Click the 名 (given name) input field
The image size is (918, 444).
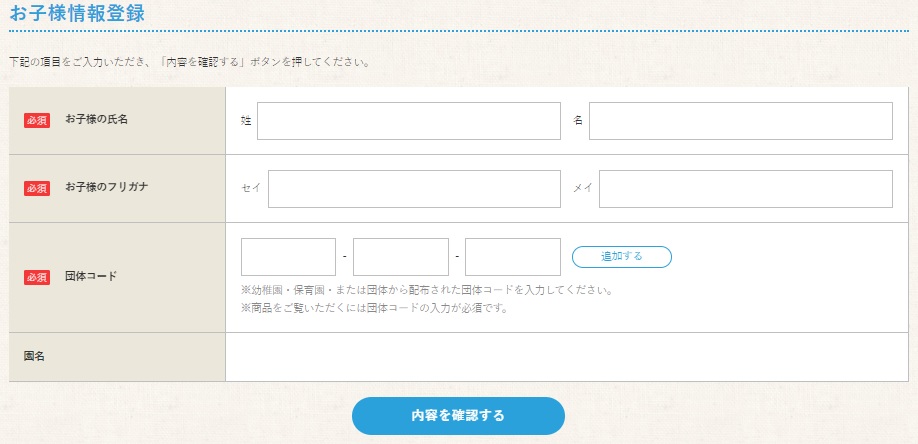[x=741, y=121]
